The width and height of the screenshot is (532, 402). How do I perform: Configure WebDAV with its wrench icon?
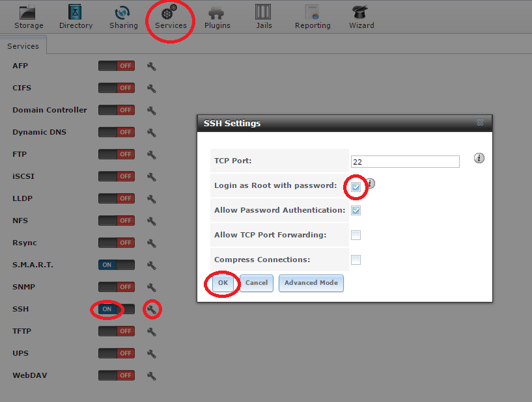coord(152,376)
